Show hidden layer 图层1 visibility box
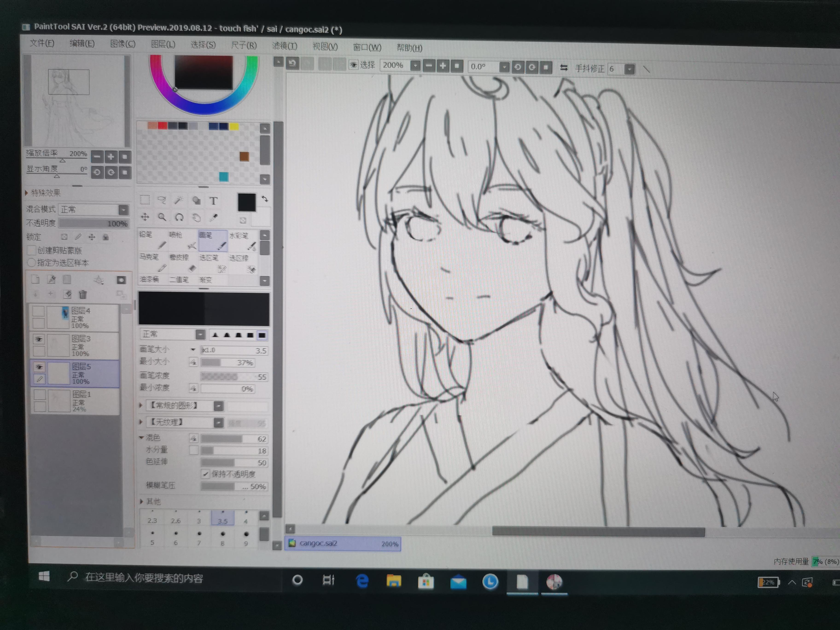Screen dimensions: 840x630 point(40,395)
